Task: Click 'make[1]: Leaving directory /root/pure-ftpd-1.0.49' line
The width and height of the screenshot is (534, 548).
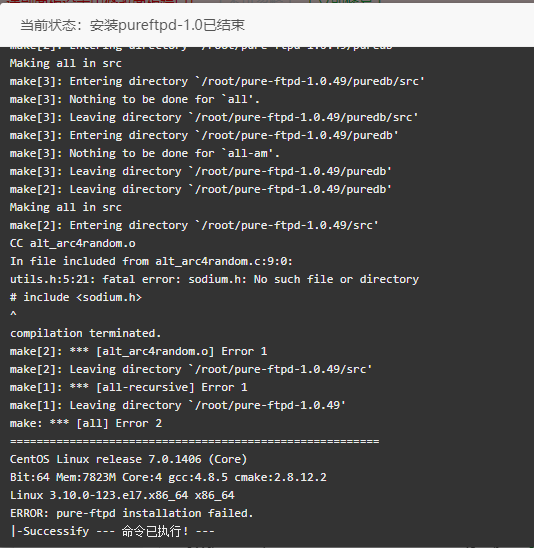Action: 178,405
